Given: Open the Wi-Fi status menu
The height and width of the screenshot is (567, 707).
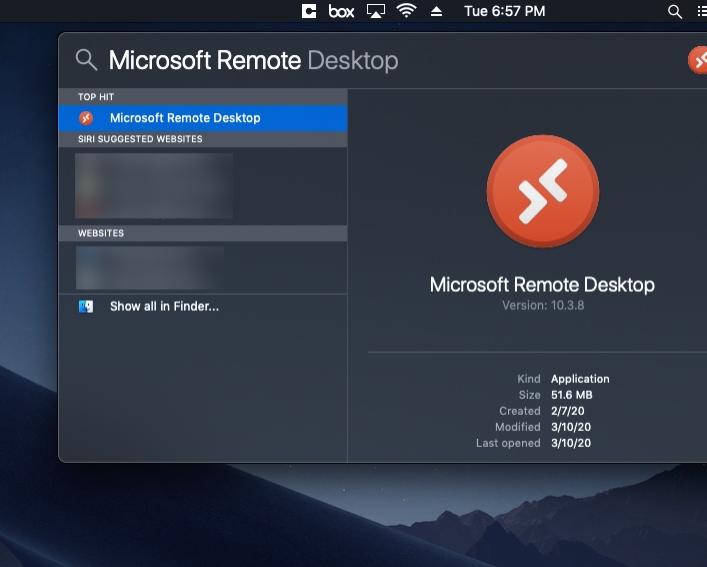Looking at the screenshot, I should coord(406,11).
